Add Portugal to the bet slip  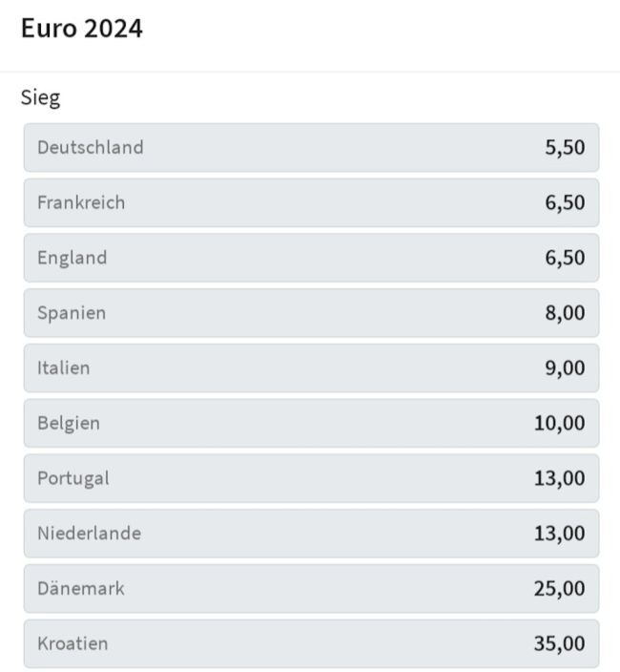(311, 478)
